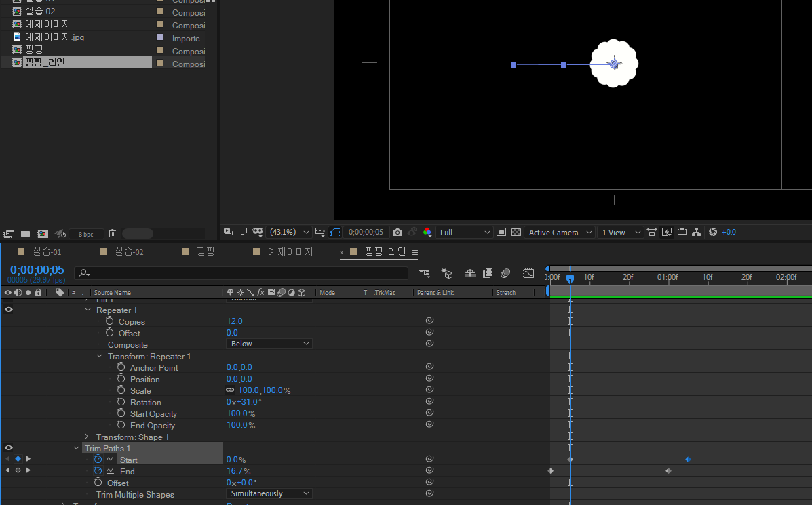Expand Transform: Shape 1 group

click(87, 437)
